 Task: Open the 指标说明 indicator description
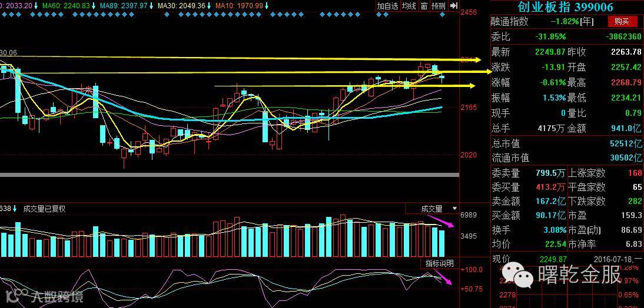click(x=439, y=263)
